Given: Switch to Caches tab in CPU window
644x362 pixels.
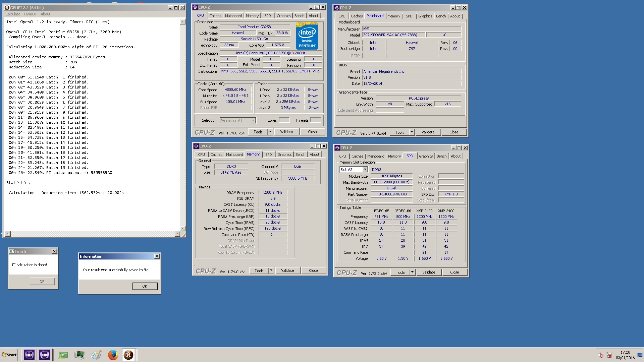Looking at the screenshot, I should pyautogui.click(x=215, y=16).
